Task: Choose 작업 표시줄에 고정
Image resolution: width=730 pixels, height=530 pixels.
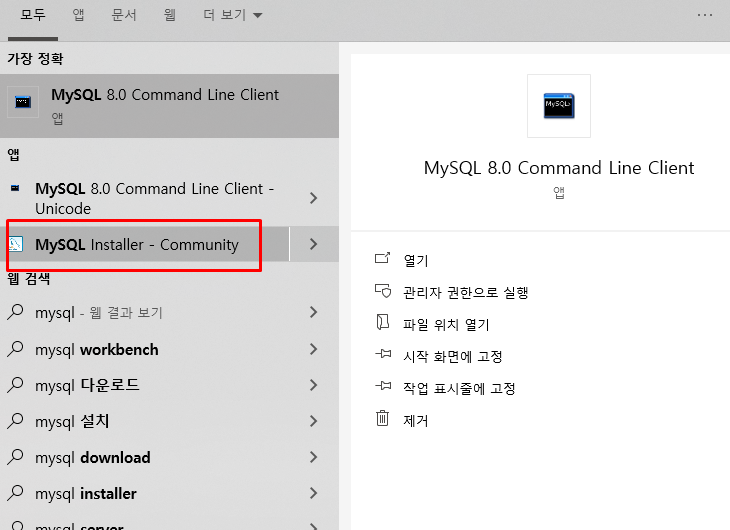Action: (459, 388)
